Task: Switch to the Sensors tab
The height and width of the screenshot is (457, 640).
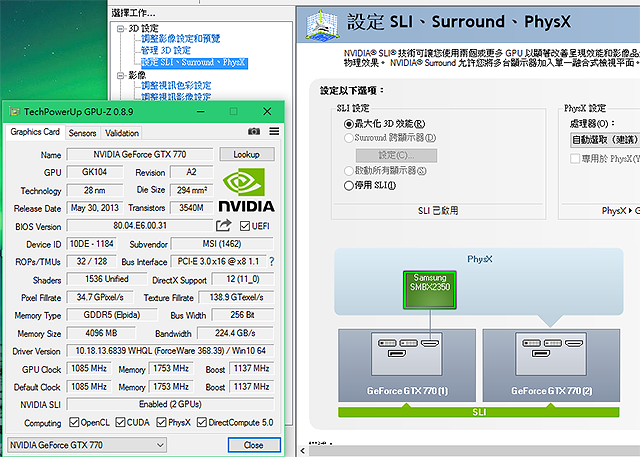Action: pyautogui.click(x=82, y=133)
